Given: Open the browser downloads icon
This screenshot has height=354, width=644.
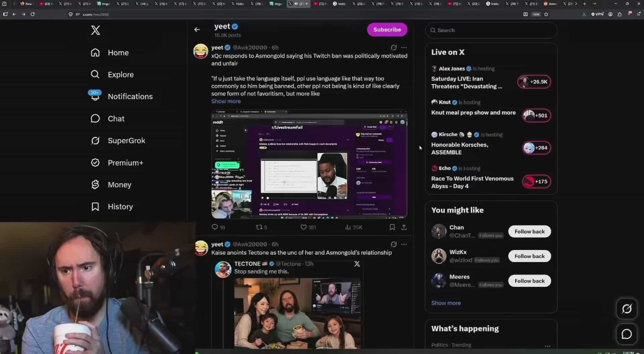Looking at the screenshot, I should (x=584, y=14).
